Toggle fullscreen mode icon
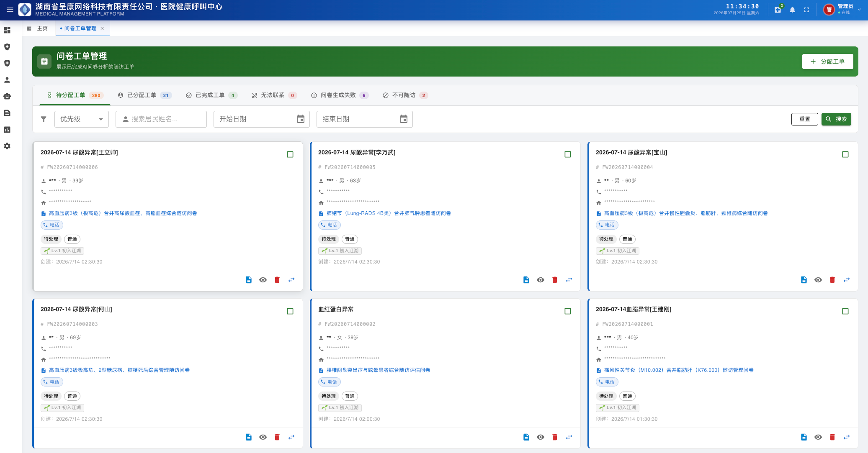Screen dimensions: 868x453 pos(806,10)
